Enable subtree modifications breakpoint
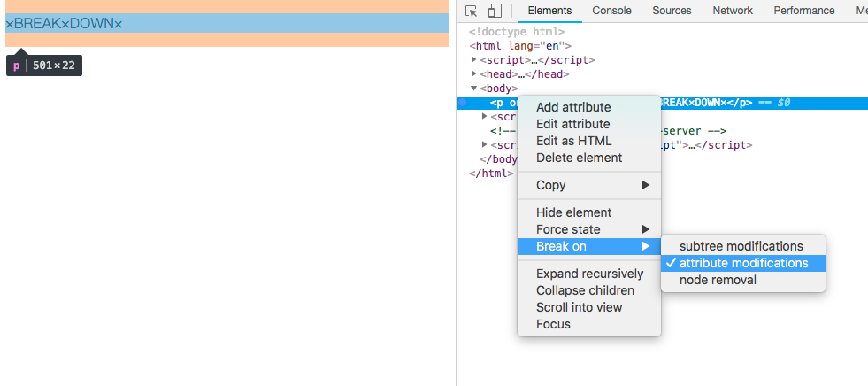This screenshot has width=868, height=386. tap(741, 246)
